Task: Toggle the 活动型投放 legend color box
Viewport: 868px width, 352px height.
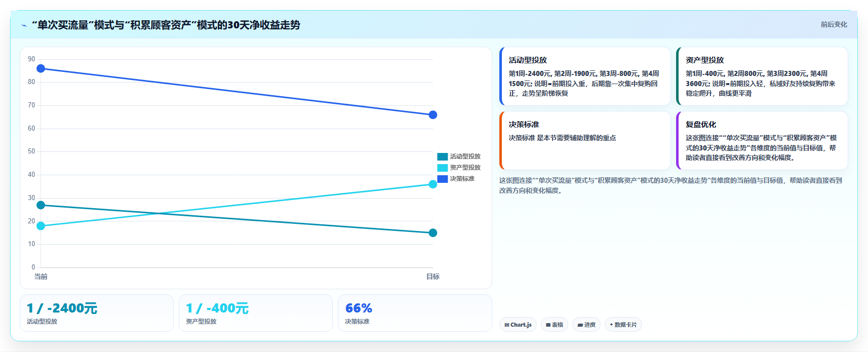Action: 443,157
